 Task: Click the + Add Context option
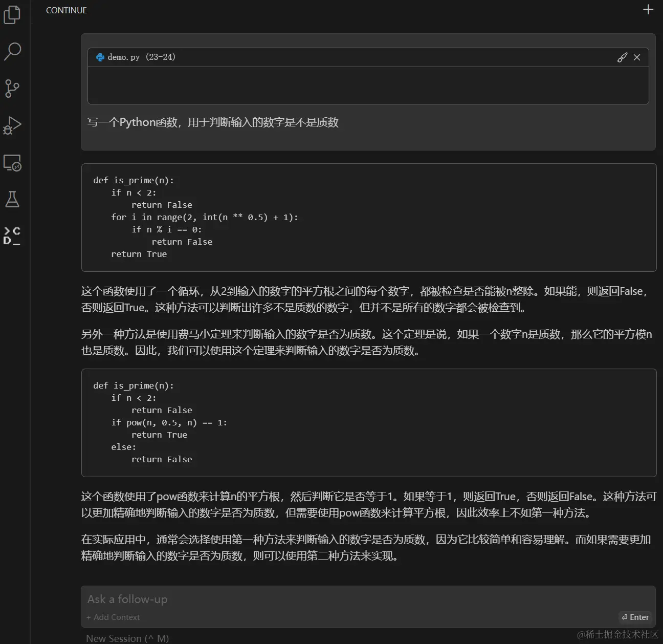(x=113, y=617)
